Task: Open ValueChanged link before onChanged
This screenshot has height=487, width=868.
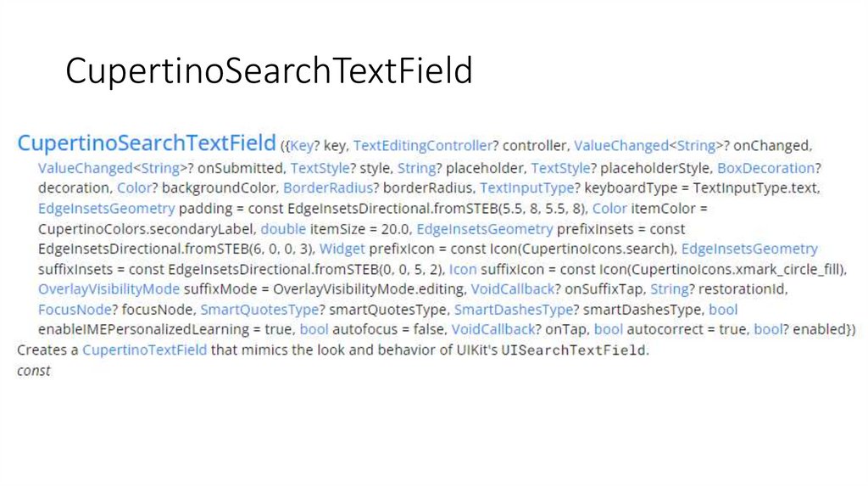Action: (604, 146)
